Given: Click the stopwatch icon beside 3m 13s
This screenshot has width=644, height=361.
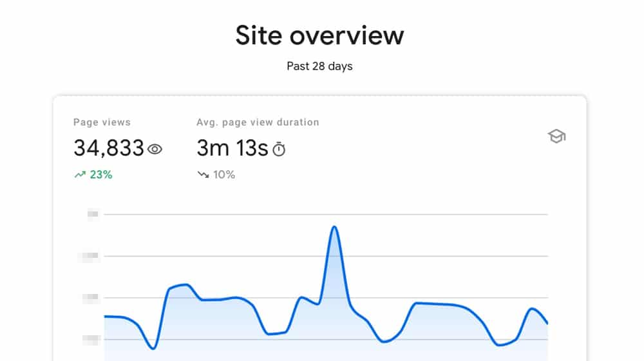Looking at the screenshot, I should pos(279,149).
